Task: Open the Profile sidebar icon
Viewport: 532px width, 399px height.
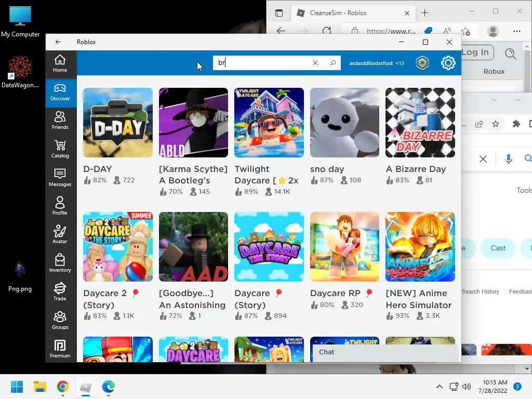Action: click(x=60, y=206)
